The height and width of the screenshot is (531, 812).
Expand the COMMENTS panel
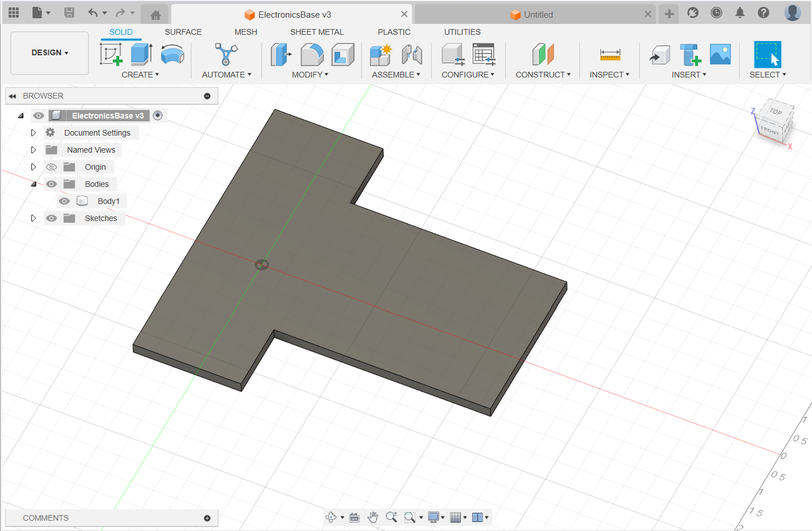[x=207, y=518]
